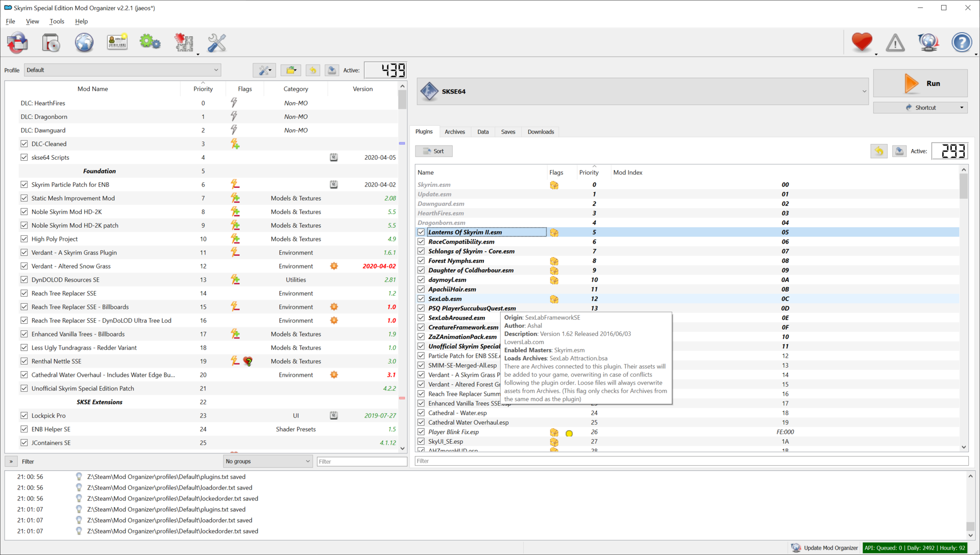The width and height of the screenshot is (980, 555).
Task: Uncheck the JContainers SE mod
Action: (x=24, y=443)
